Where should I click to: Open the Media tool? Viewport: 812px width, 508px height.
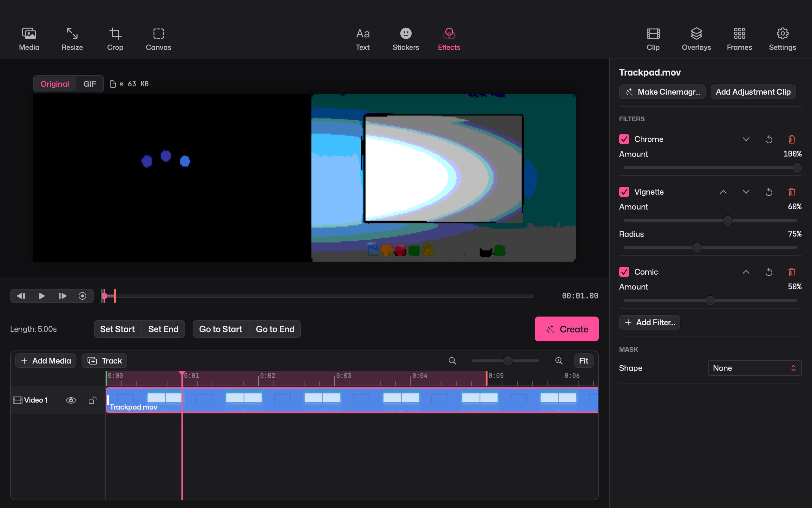tap(29, 39)
